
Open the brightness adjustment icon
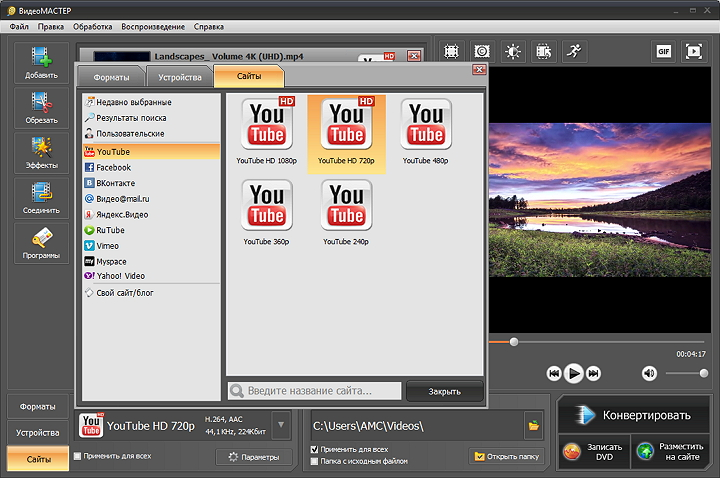tap(513, 51)
